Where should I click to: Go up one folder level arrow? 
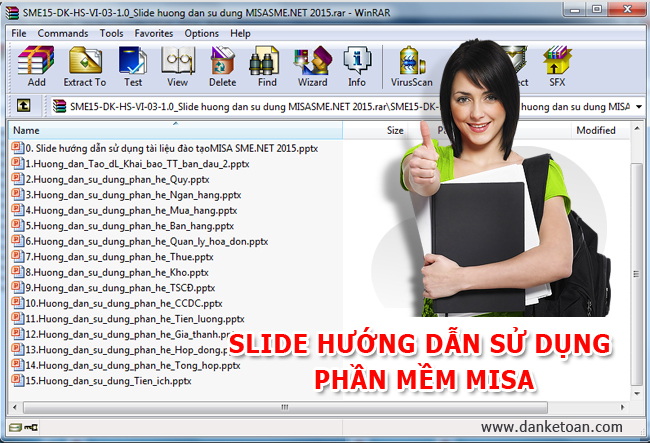pyautogui.click(x=23, y=106)
